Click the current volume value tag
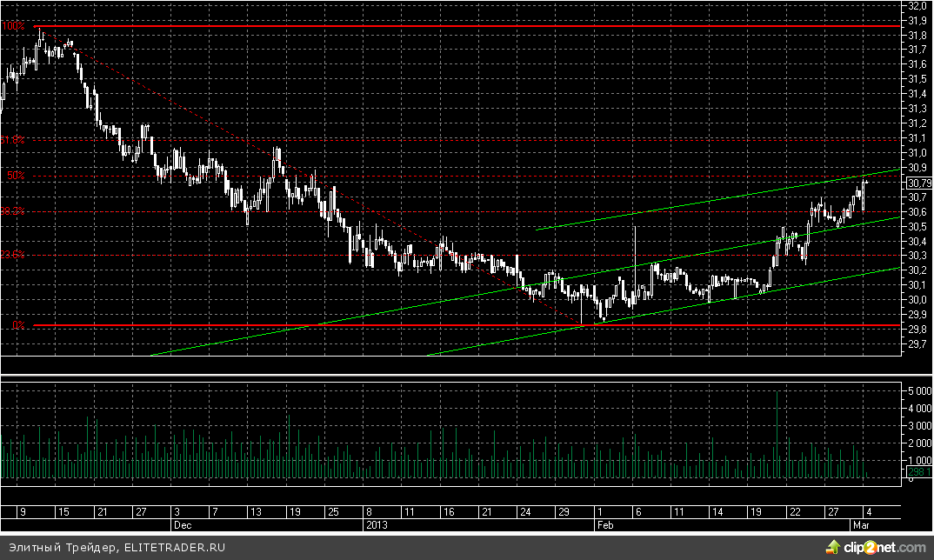Image resolution: width=934 pixels, height=560 pixels. (x=918, y=471)
